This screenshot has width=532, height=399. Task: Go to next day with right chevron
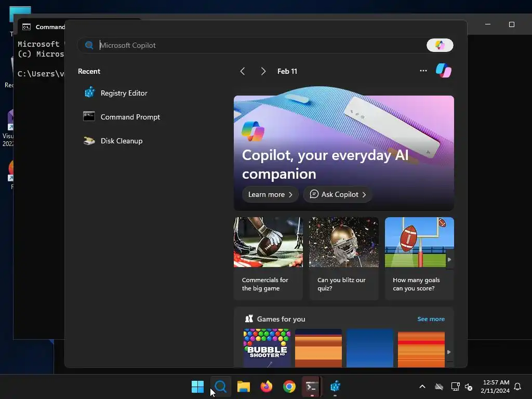tap(263, 71)
